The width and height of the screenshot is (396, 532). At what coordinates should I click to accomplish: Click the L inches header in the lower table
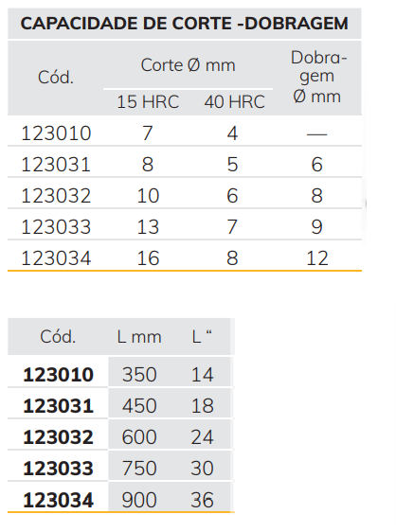(x=202, y=337)
